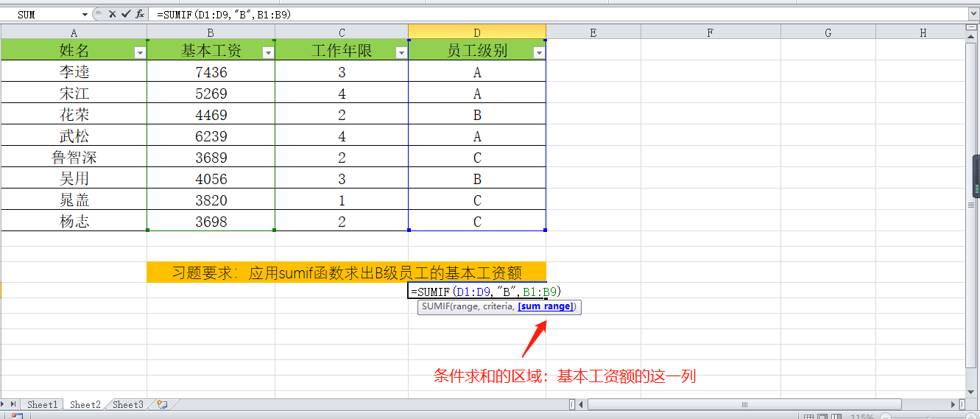Select column G header
Image resolution: width=980 pixels, height=419 pixels.
pos(828,32)
